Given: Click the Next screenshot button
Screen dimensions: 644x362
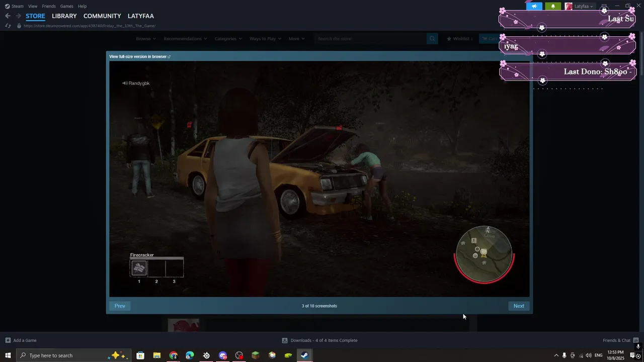Looking at the screenshot, I should point(519,306).
